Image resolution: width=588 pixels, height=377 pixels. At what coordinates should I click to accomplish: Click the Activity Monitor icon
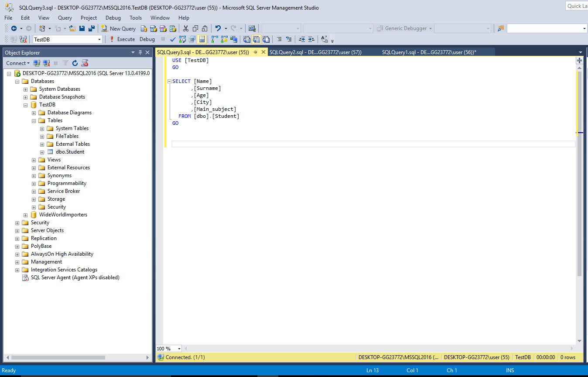(252, 28)
